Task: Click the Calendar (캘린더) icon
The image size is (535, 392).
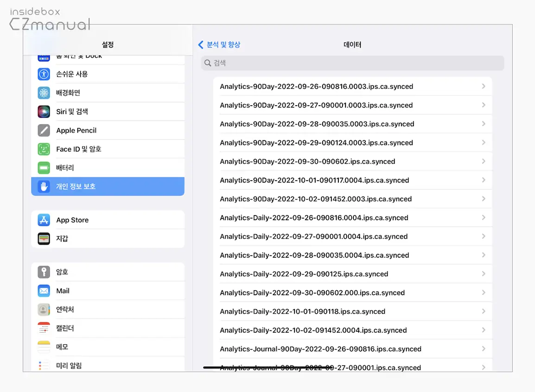Action: [x=44, y=328]
